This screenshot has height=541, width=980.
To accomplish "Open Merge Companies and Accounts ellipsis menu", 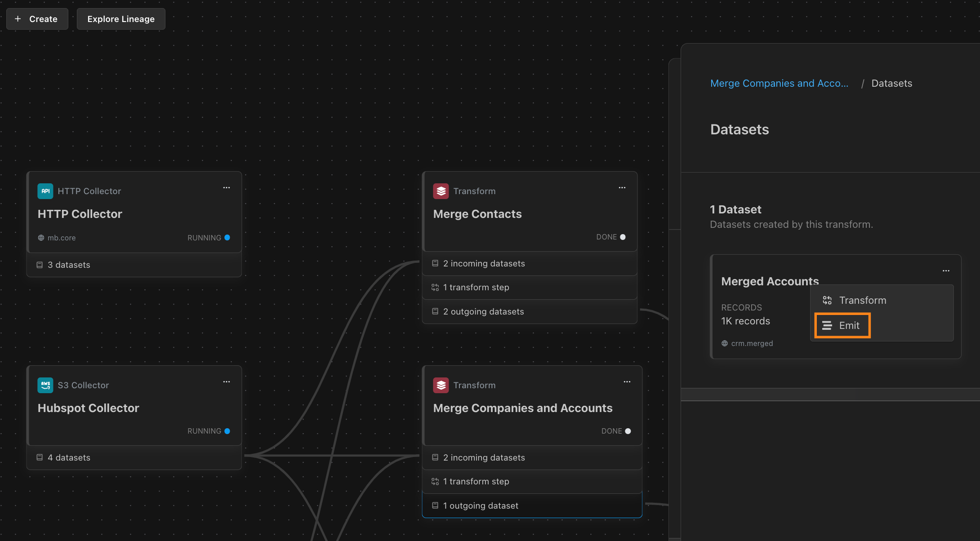I will tap(627, 382).
